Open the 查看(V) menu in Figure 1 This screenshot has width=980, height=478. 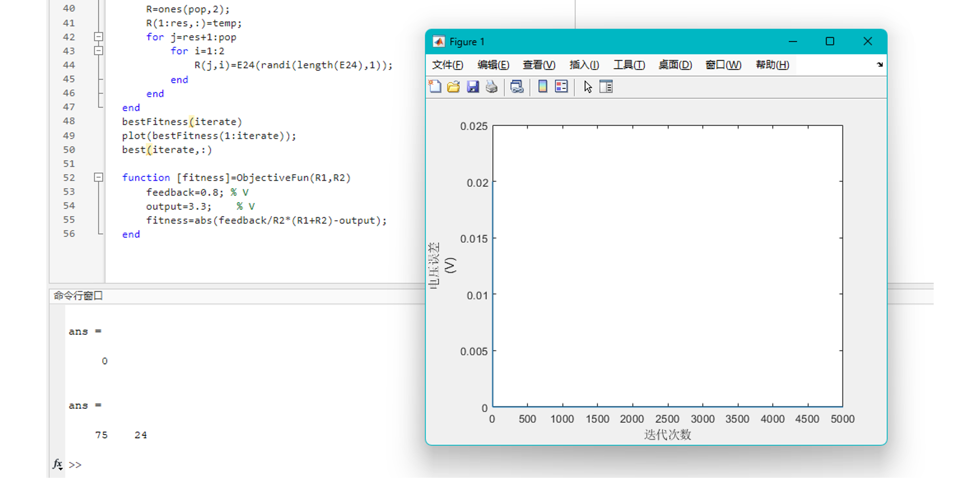[539, 65]
